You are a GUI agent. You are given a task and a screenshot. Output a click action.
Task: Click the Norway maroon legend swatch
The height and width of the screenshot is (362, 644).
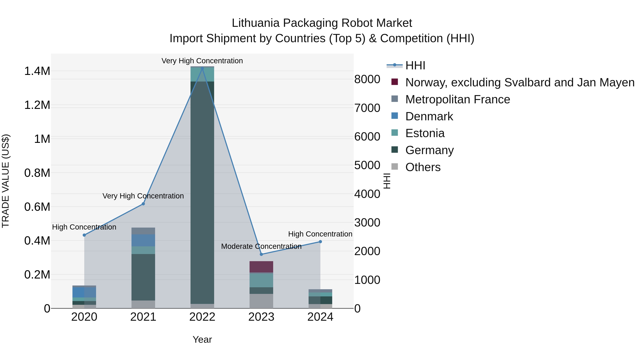394,82
